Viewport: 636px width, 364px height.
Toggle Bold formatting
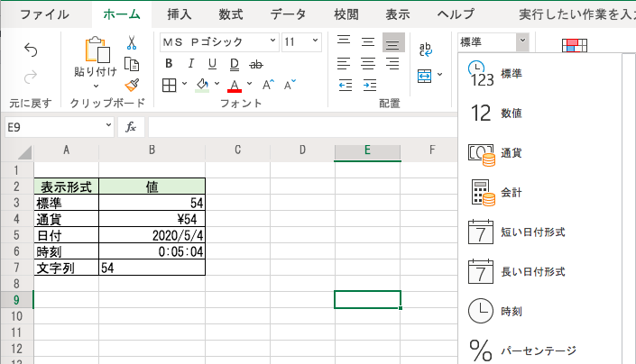click(169, 64)
